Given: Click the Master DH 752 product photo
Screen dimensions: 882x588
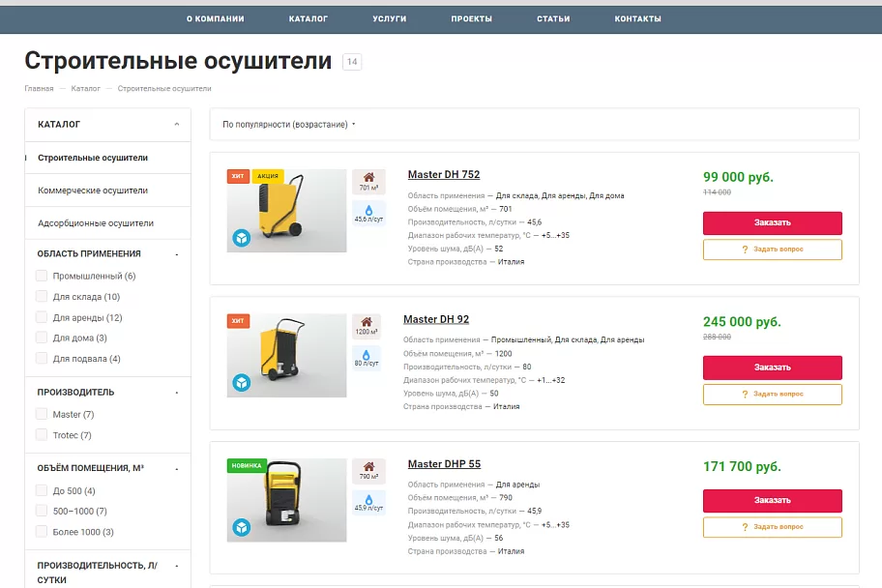Looking at the screenshot, I should point(287,211).
